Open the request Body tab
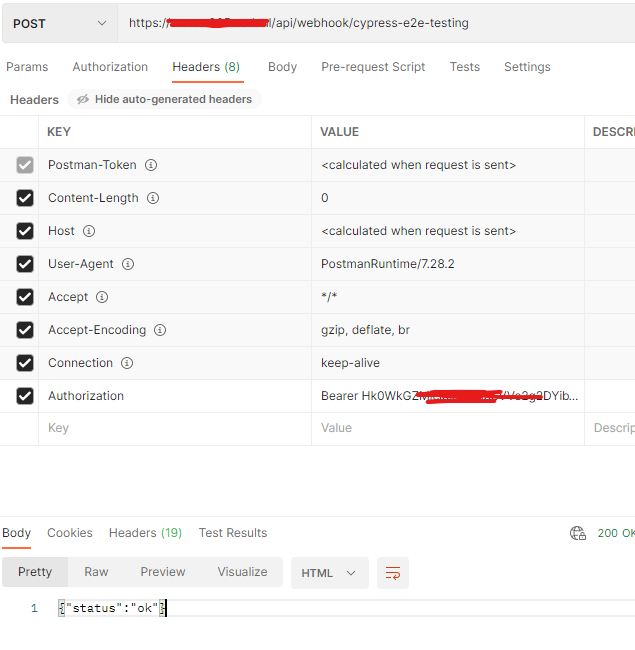 point(282,67)
